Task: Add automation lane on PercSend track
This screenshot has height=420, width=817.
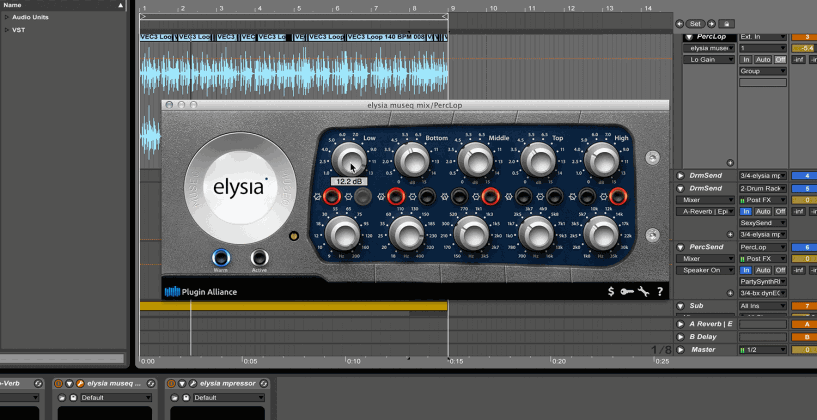Action: pyautogui.click(x=730, y=293)
